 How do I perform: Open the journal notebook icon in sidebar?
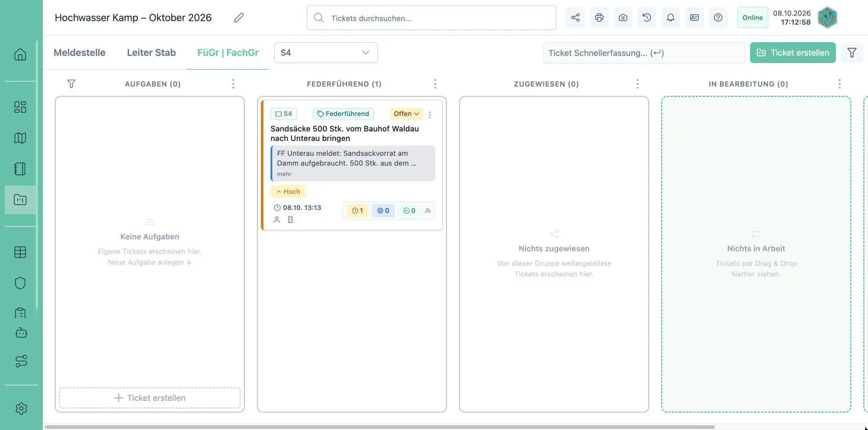(20, 169)
